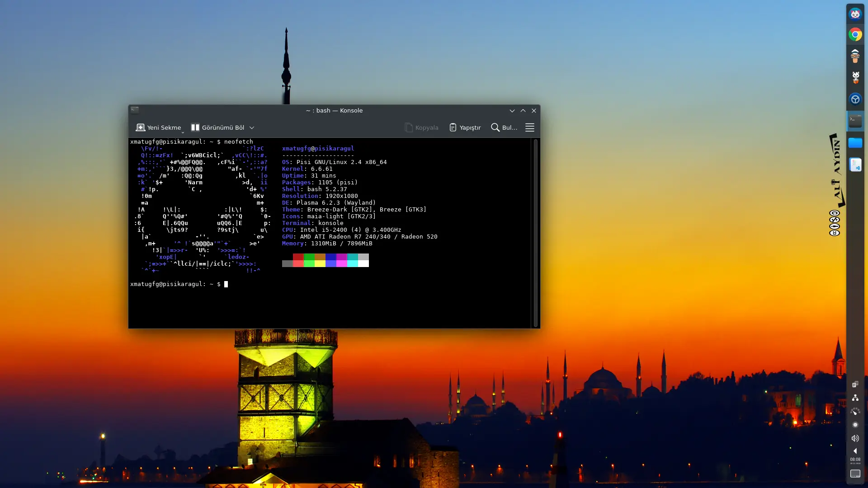Viewport: 868px width, 488px height.
Task: Click the 'Shell: bash 5.2.37' line
Action: (x=315, y=189)
